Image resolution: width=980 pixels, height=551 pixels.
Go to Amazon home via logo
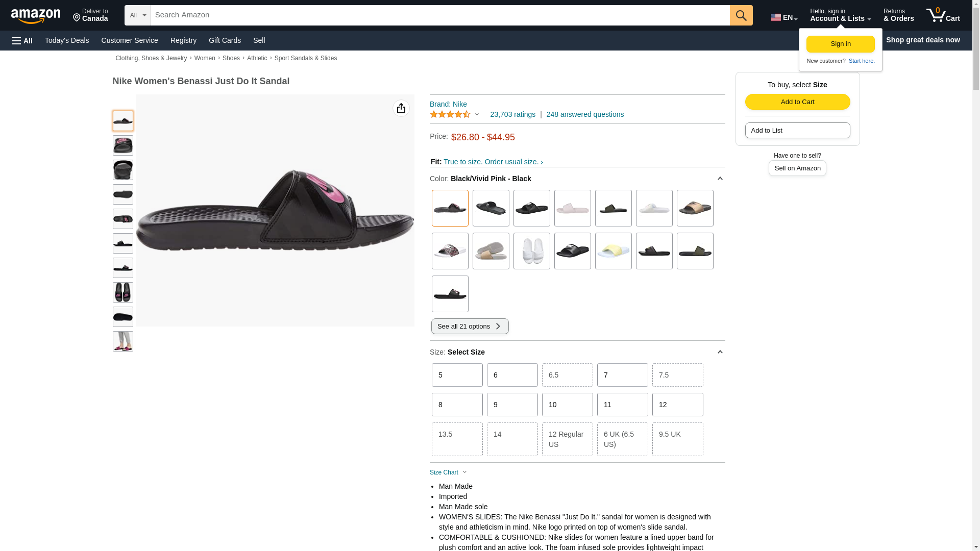coord(36,16)
